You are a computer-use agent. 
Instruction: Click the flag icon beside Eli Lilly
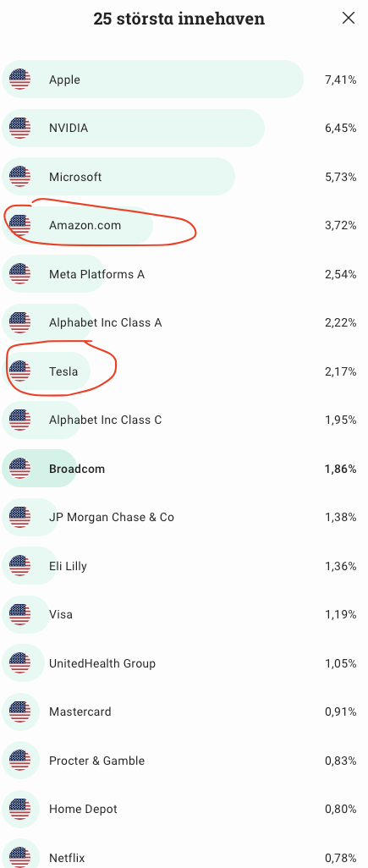click(x=20, y=566)
